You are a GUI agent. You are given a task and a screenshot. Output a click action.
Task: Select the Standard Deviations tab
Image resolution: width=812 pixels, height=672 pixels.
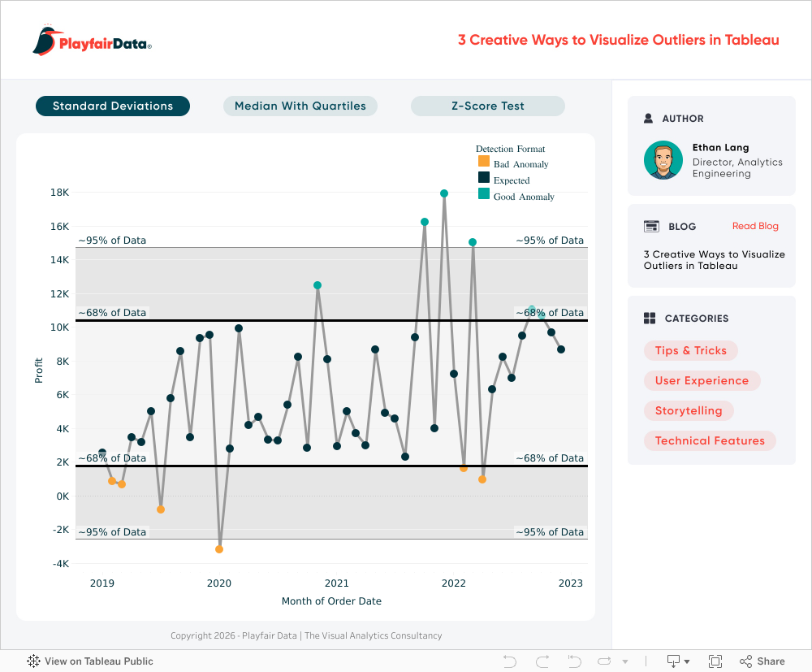[113, 106]
